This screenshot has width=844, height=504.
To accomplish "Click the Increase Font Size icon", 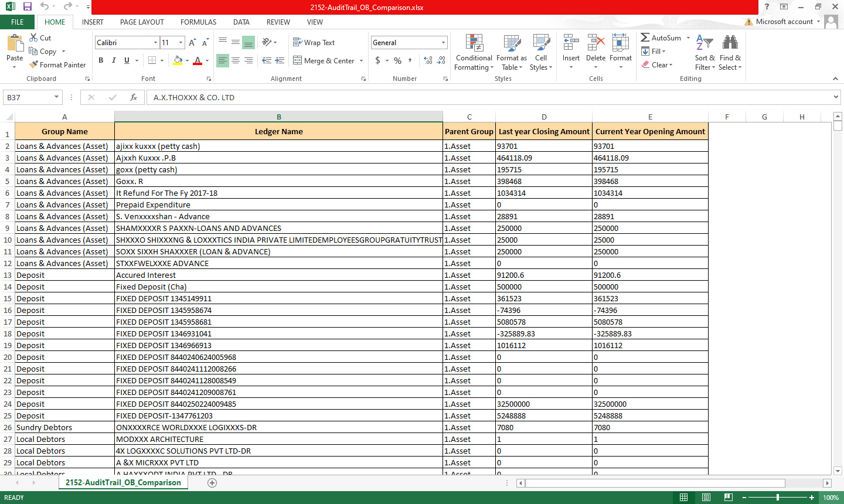I will click(x=192, y=43).
